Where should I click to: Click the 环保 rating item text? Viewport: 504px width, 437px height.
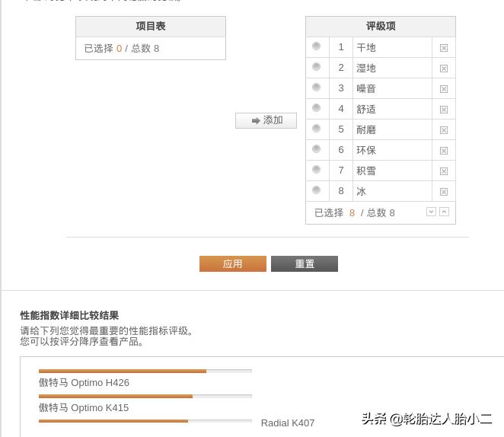(x=365, y=151)
